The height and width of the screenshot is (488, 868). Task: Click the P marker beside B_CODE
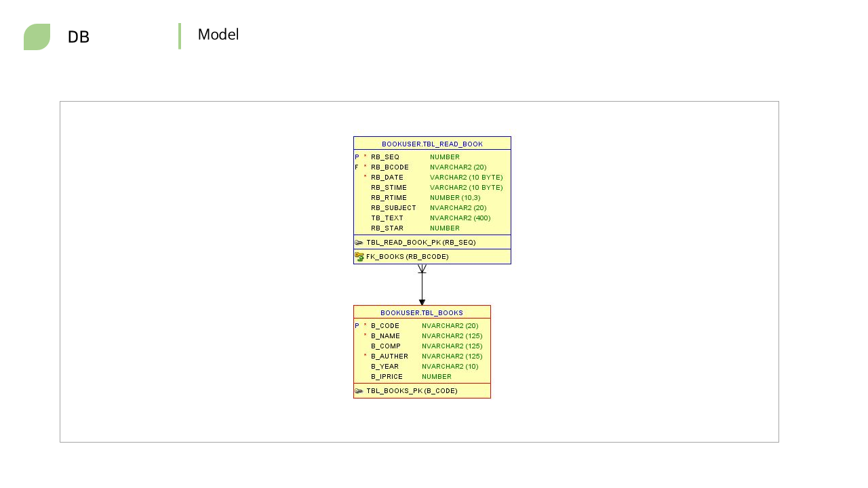coord(357,326)
